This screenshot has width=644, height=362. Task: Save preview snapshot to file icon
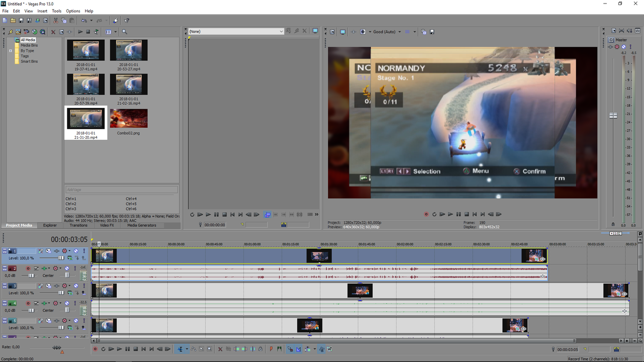click(432, 32)
